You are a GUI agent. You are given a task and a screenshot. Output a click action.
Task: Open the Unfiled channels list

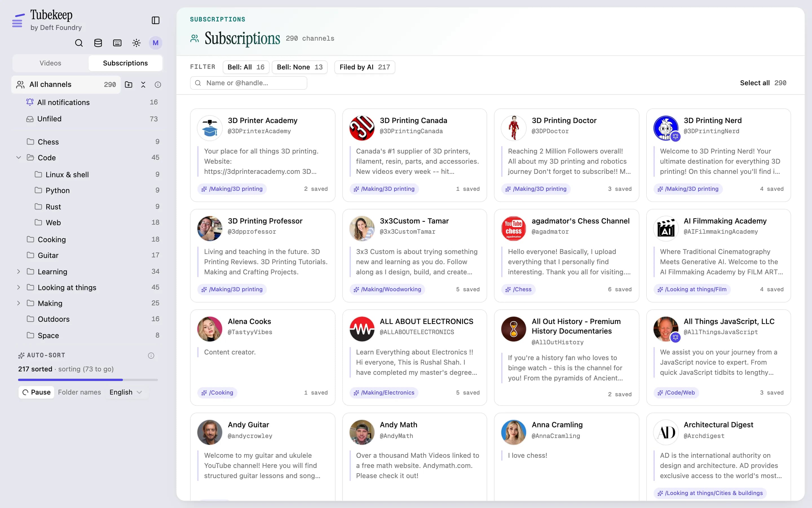pyautogui.click(x=91, y=119)
